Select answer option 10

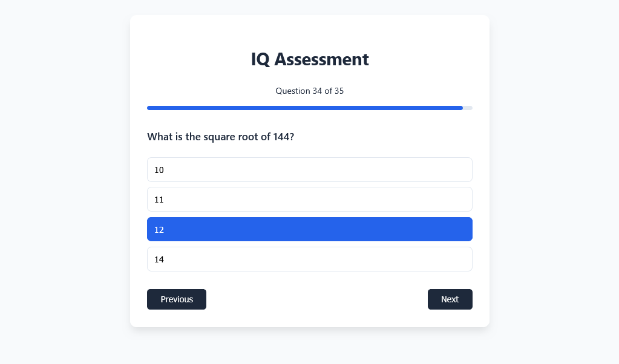[x=309, y=170]
